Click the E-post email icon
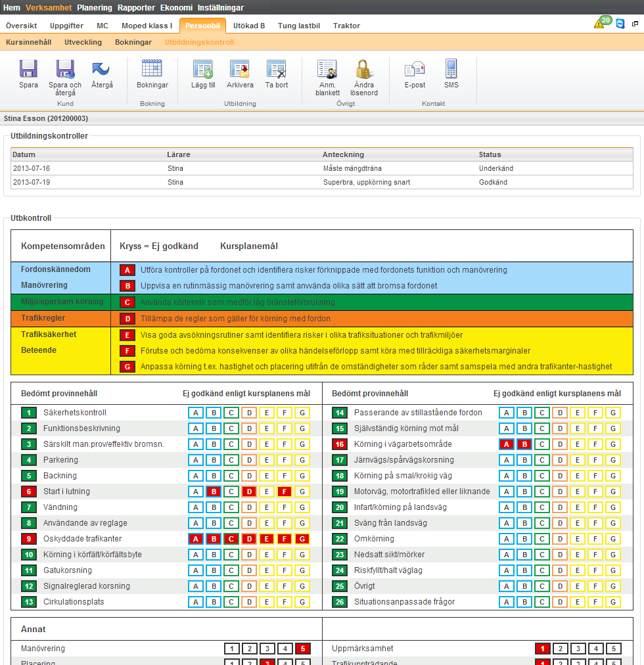644x665 pixels. coord(415,69)
